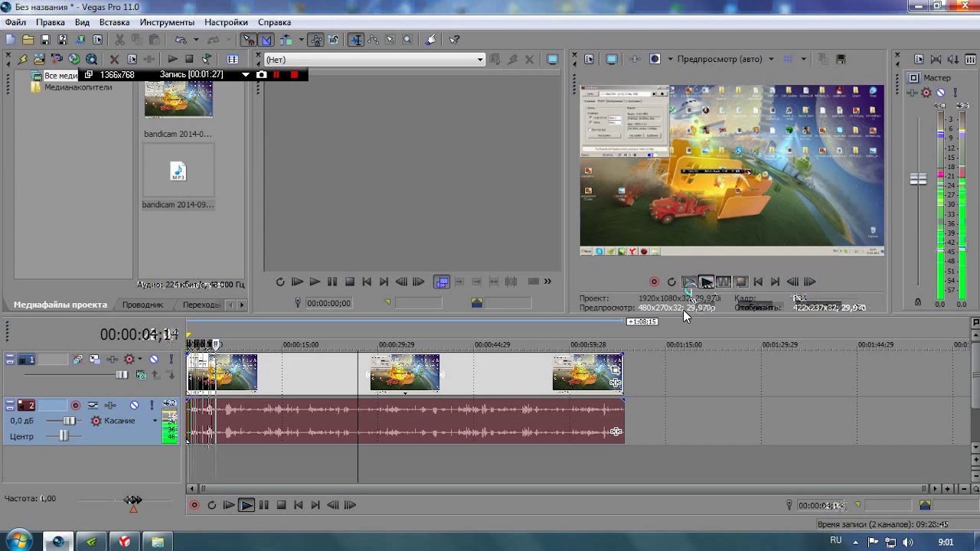The height and width of the screenshot is (551, 980).
Task: Open Project Video Properties in preview
Action: tap(589, 59)
